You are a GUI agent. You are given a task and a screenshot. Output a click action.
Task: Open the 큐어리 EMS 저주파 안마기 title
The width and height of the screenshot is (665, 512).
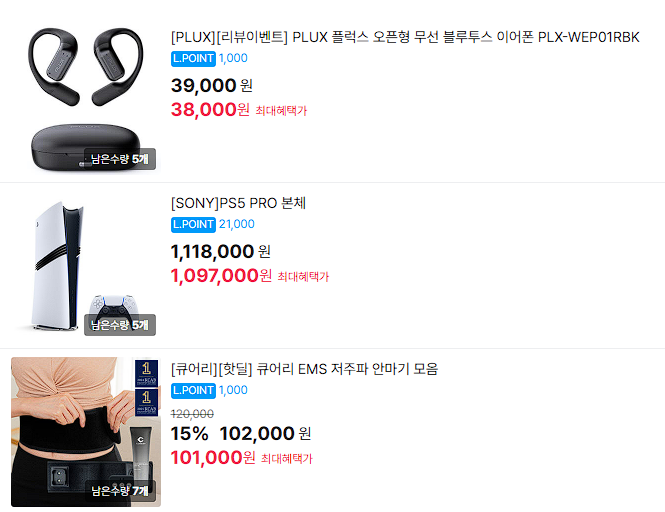point(304,369)
